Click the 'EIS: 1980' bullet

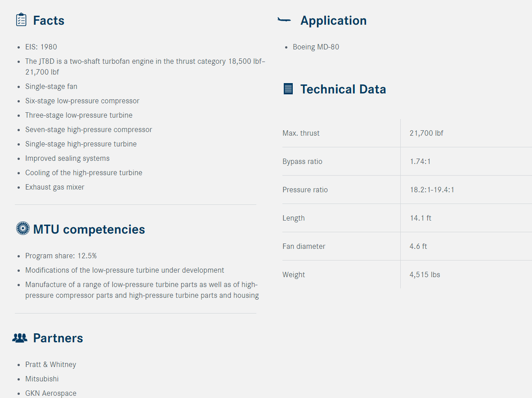tap(41, 47)
